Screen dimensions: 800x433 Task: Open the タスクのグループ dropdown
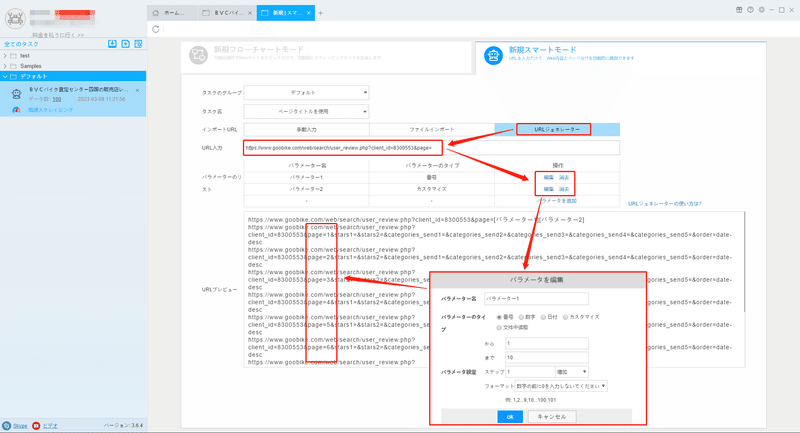point(306,93)
